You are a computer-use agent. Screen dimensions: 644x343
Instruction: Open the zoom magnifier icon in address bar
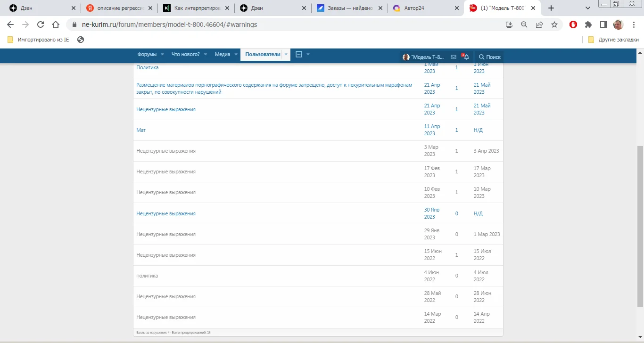tap(524, 24)
